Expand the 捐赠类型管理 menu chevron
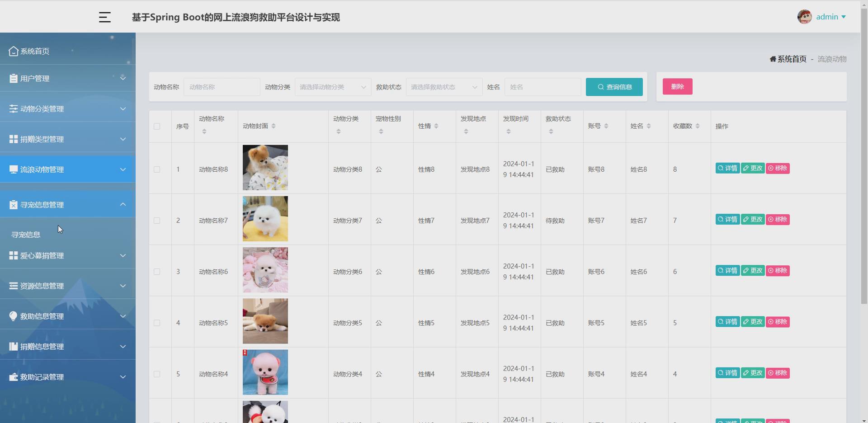The width and height of the screenshot is (868, 423). tap(123, 139)
